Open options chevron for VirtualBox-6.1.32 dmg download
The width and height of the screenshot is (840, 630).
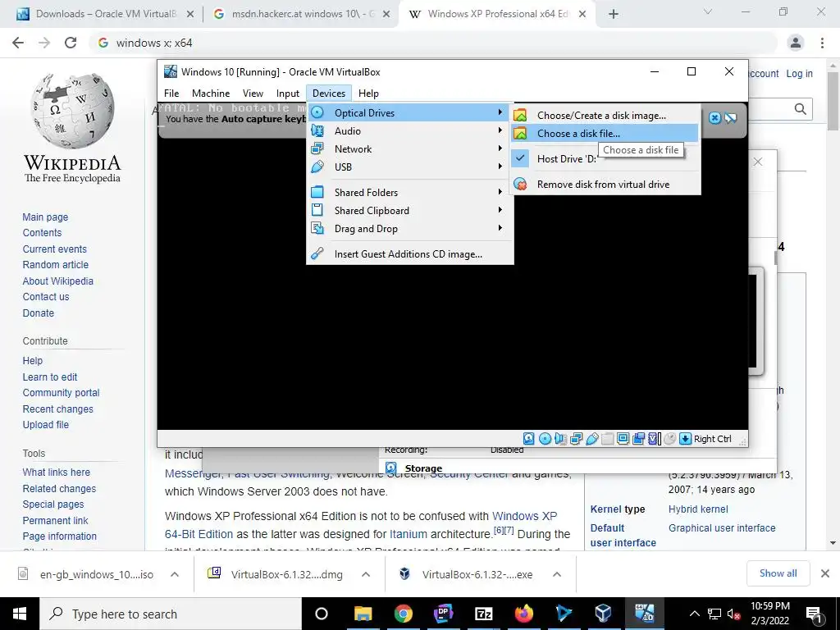coord(366,574)
